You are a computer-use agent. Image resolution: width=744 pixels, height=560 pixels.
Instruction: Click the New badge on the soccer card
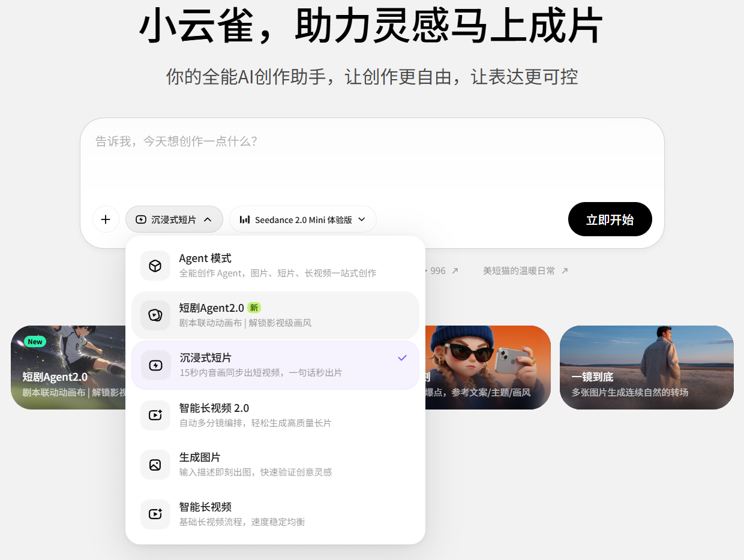tap(35, 342)
